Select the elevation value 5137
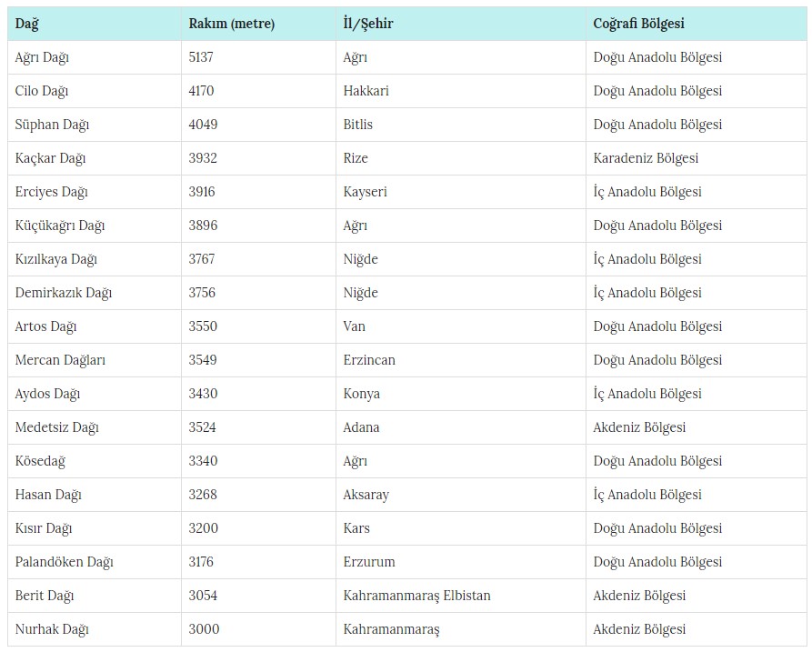 (x=201, y=57)
